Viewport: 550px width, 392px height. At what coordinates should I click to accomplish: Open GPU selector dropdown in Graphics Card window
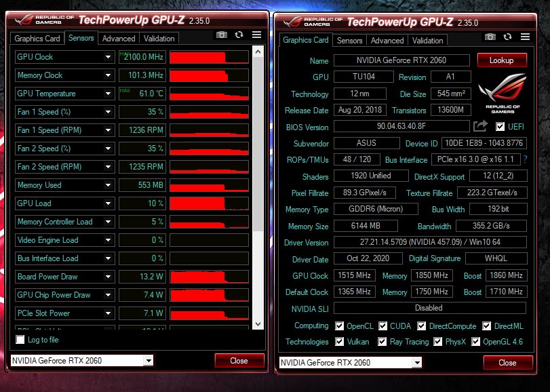pyautogui.click(x=416, y=363)
